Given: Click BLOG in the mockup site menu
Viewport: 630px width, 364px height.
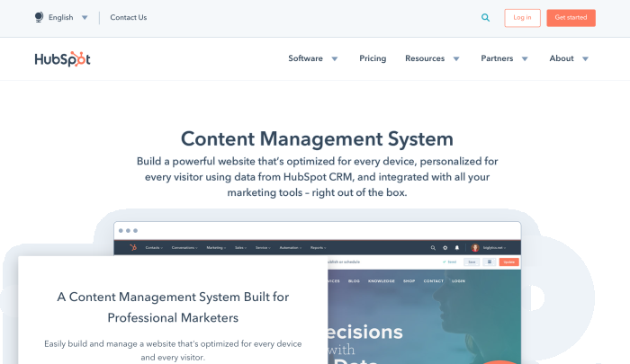Looking at the screenshot, I should pyautogui.click(x=354, y=281).
